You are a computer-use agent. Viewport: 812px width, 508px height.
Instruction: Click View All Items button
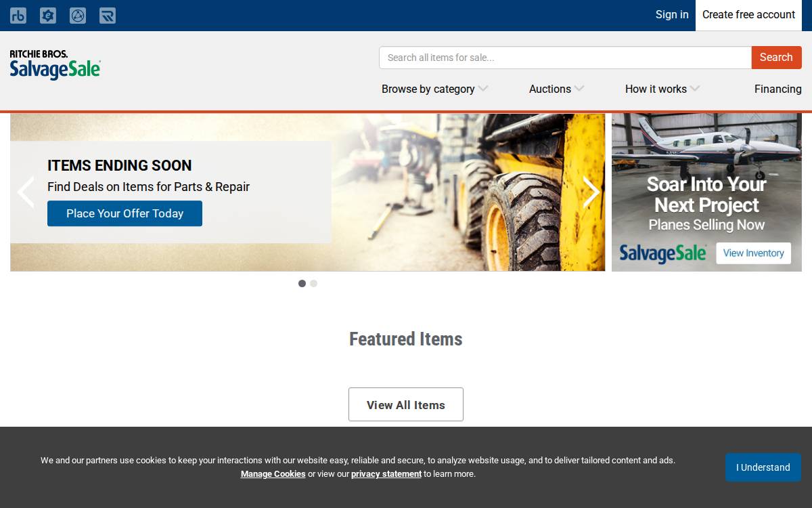(x=406, y=404)
